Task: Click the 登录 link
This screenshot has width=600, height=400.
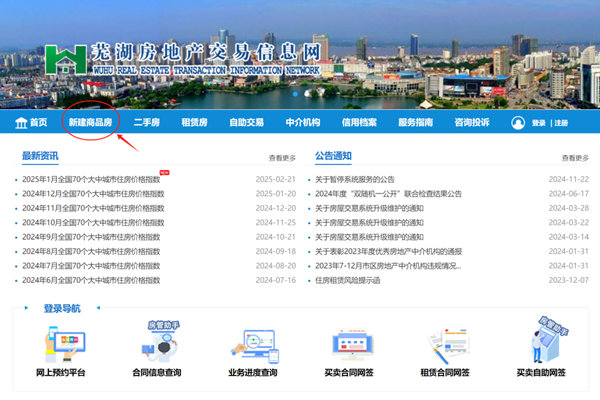Action: [539, 123]
